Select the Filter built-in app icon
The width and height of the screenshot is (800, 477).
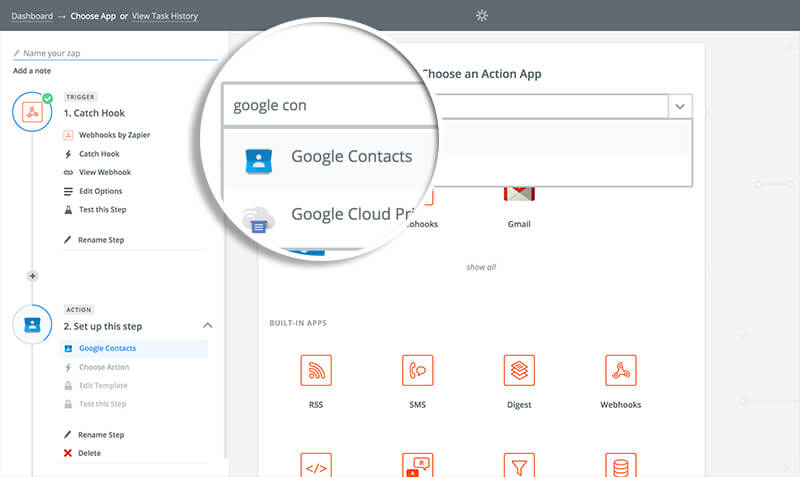[x=519, y=465]
